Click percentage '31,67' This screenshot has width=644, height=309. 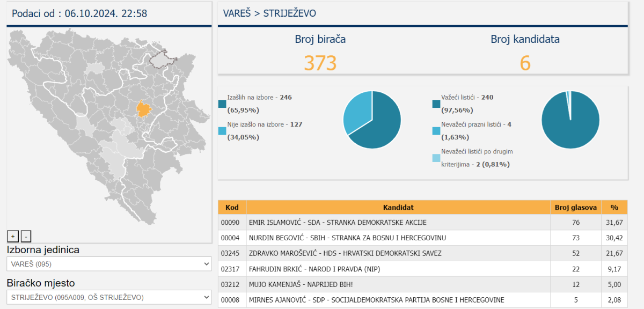[x=614, y=223]
